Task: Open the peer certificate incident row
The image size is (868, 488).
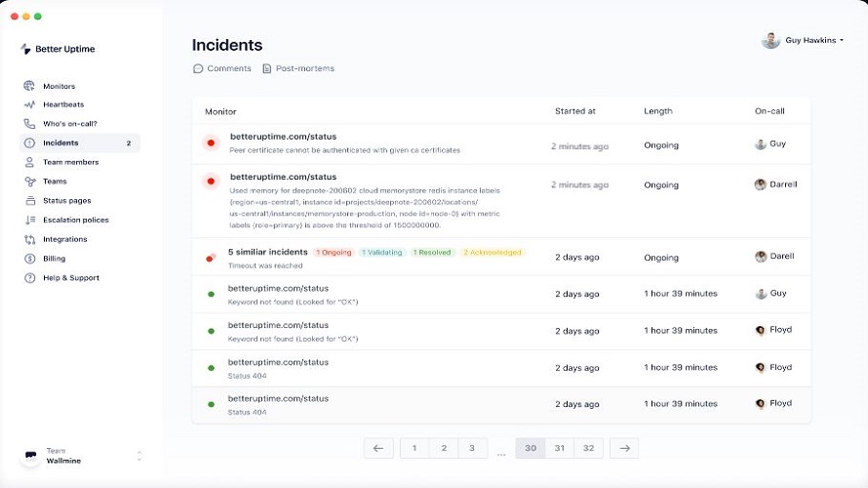Action: pos(501,143)
